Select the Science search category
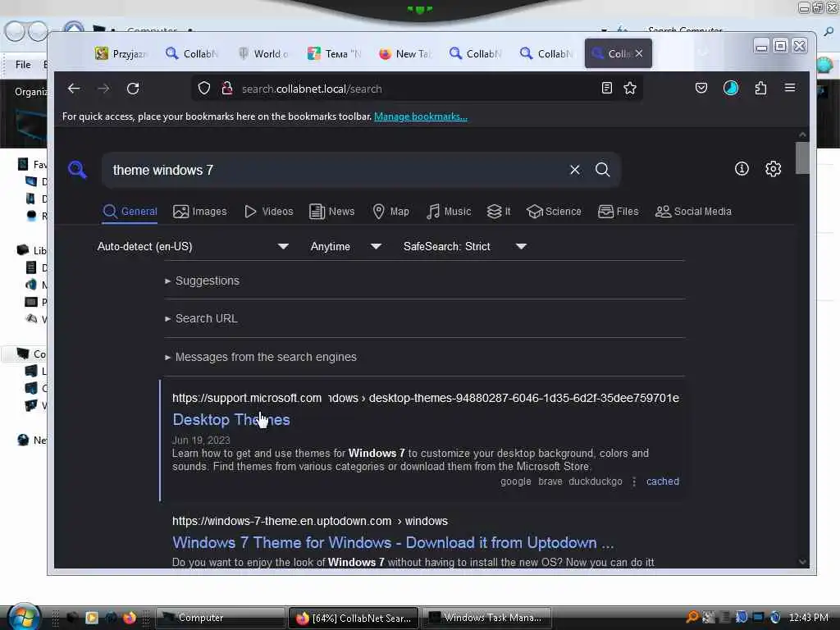Image resolution: width=840 pixels, height=630 pixels. pos(554,212)
